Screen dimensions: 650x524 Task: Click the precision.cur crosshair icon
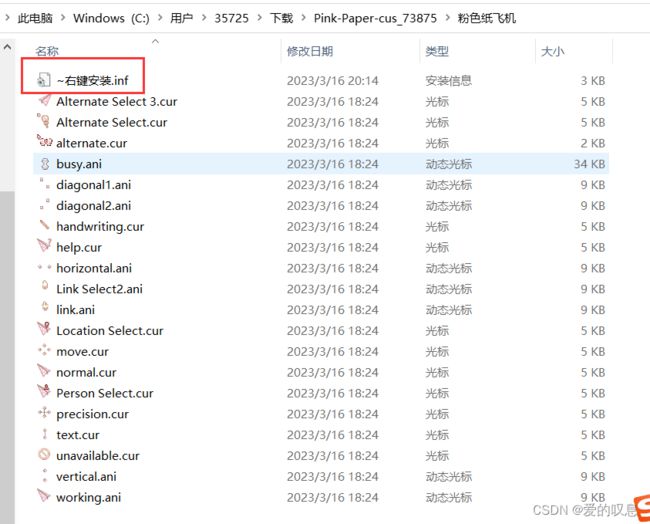click(44, 413)
